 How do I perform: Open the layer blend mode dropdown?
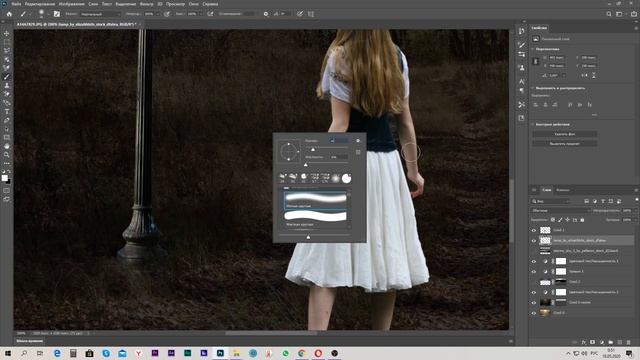click(560, 211)
